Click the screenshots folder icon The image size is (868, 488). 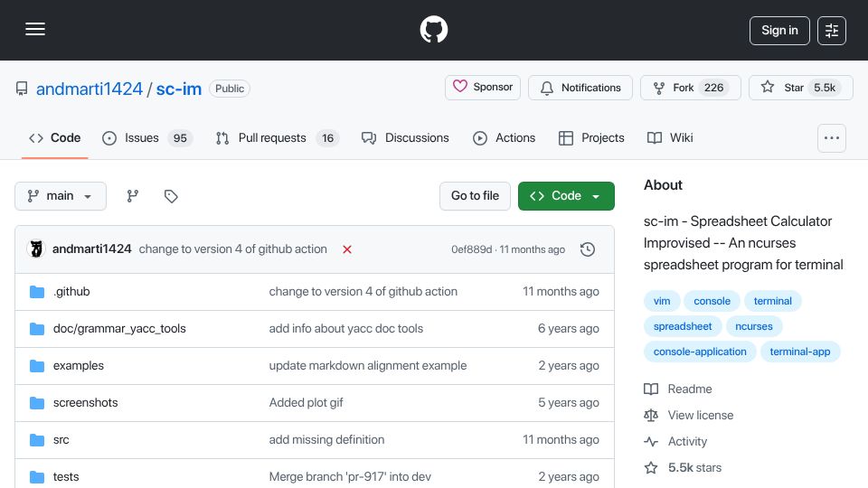[37, 403]
